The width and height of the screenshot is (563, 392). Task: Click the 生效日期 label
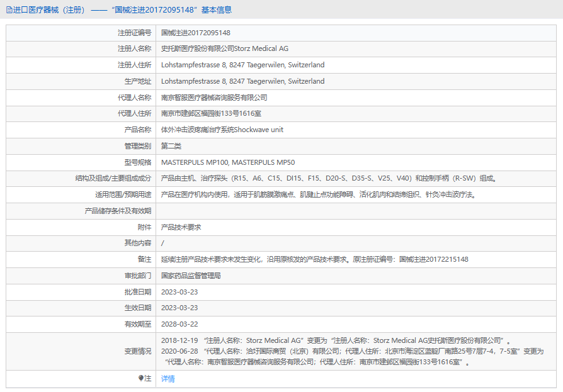(x=138, y=308)
